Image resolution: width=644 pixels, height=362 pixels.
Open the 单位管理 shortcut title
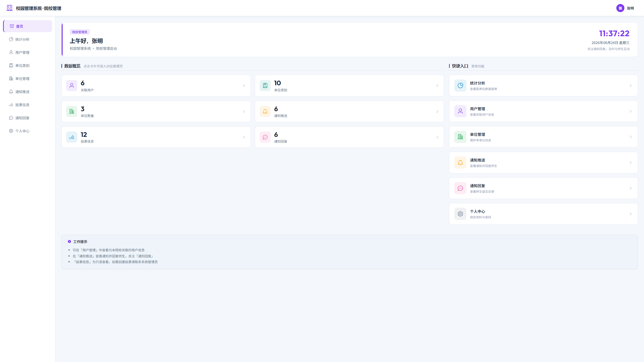[x=477, y=134]
